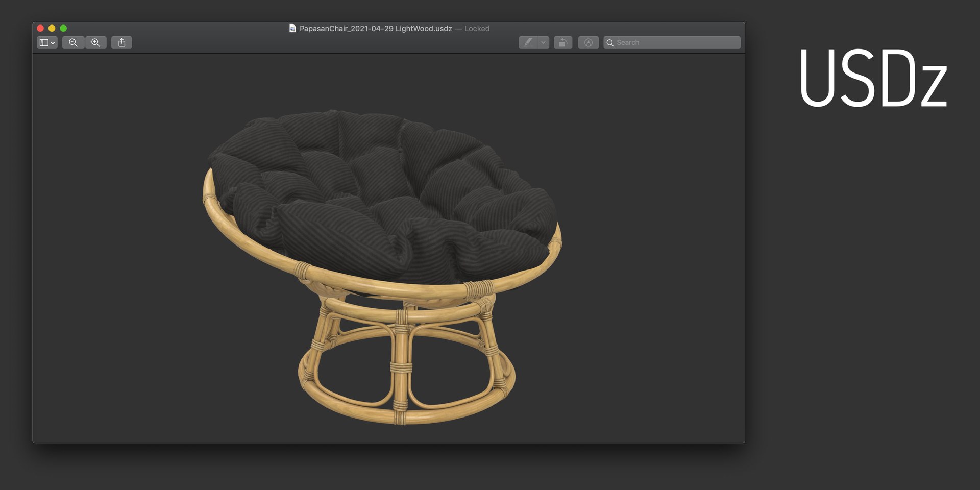Click the search magnifier icon
Viewport: 980px width, 490px height.
coord(610,43)
